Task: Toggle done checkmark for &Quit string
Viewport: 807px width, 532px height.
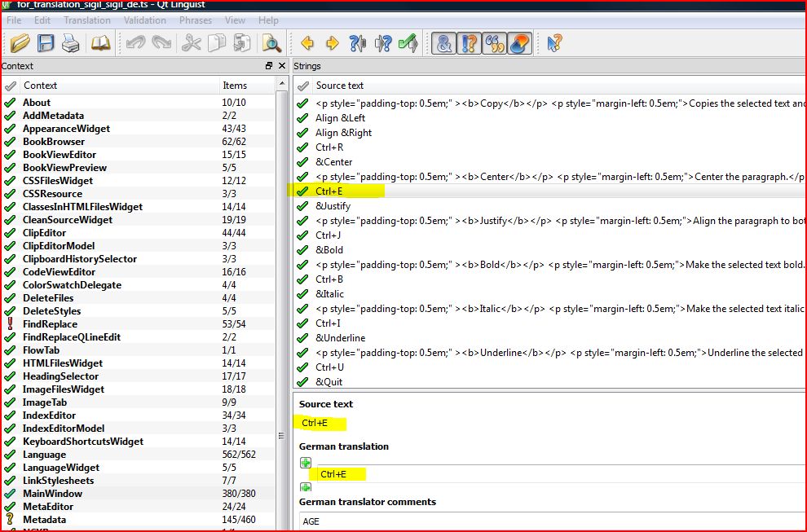Action: point(302,382)
